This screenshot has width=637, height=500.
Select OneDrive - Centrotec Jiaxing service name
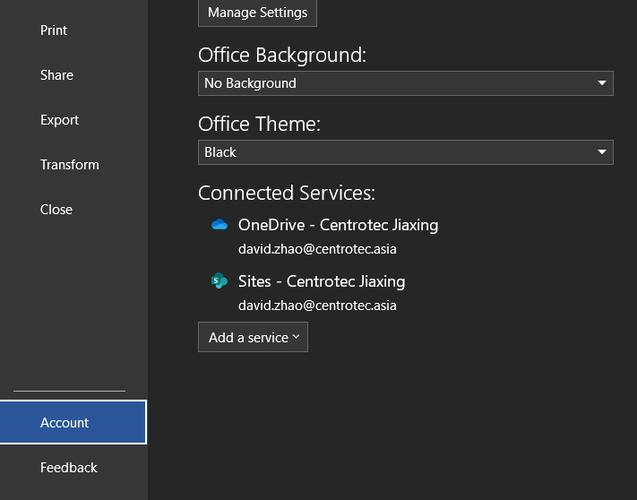click(338, 225)
